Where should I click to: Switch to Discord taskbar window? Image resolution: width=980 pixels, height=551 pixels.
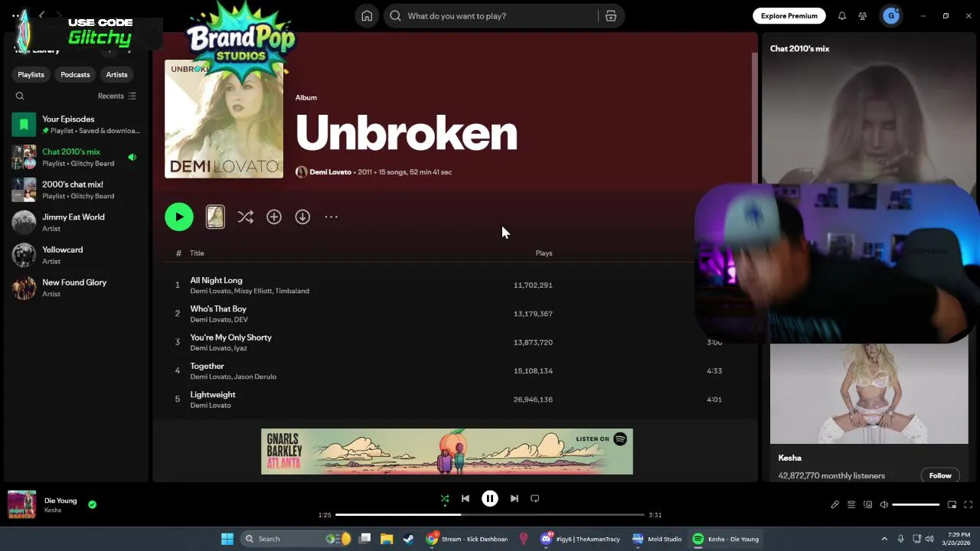(x=581, y=540)
